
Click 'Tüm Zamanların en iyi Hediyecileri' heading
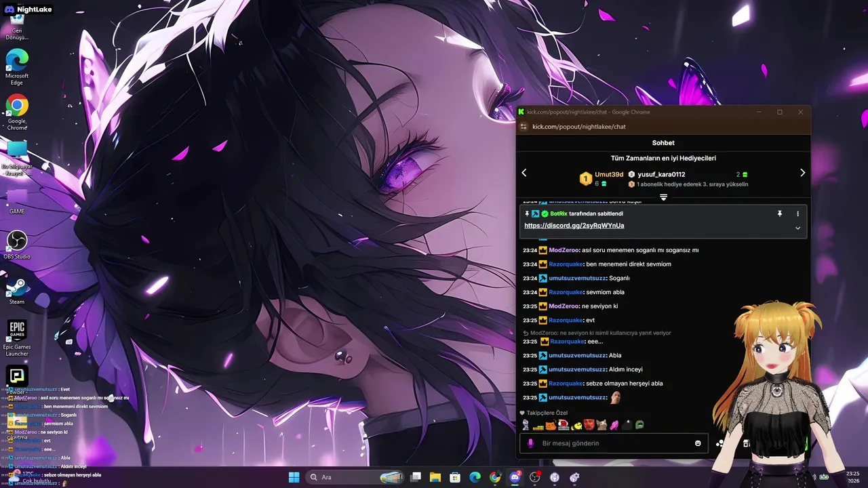pyautogui.click(x=663, y=158)
